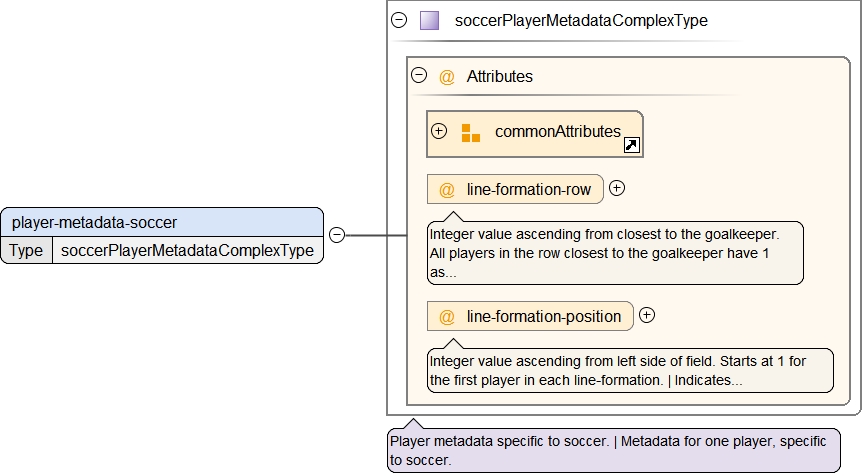Expand the line-formation-row attribute
The image size is (863, 476).
tap(617, 187)
